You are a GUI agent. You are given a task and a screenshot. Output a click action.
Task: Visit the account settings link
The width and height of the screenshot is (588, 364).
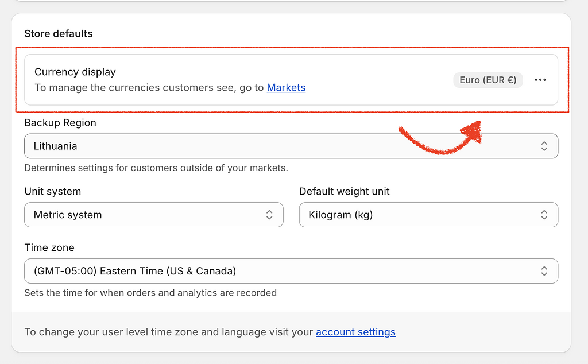(x=355, y=332)
